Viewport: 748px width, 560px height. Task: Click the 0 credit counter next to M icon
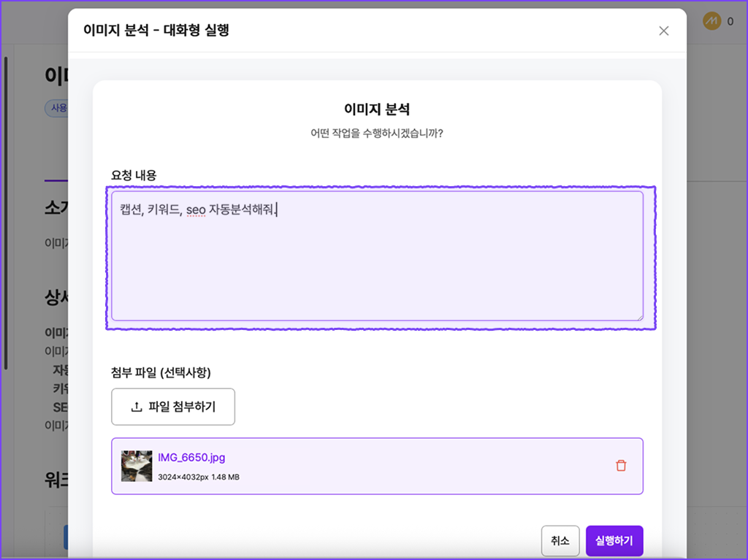[731, 22]
